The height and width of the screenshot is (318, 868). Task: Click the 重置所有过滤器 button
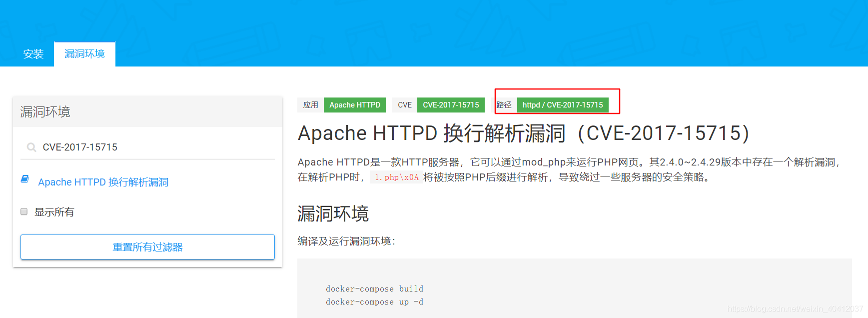tap(147, 247)
